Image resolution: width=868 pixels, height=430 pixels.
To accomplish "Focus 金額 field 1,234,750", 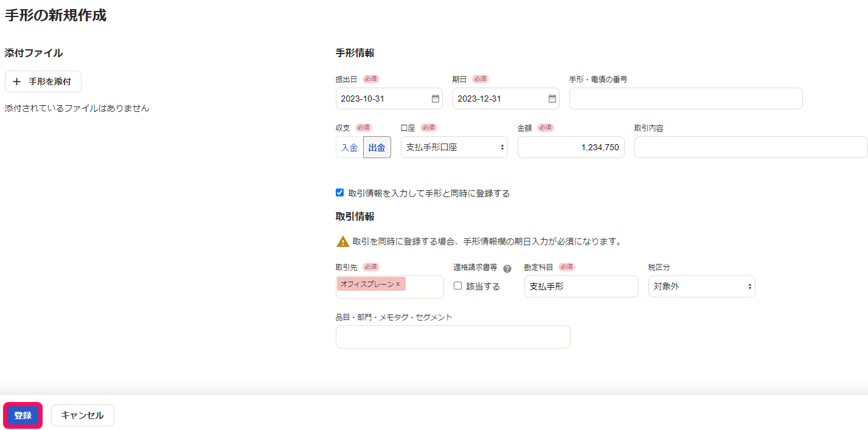I will pyautogui.click(x=571, y=147).
